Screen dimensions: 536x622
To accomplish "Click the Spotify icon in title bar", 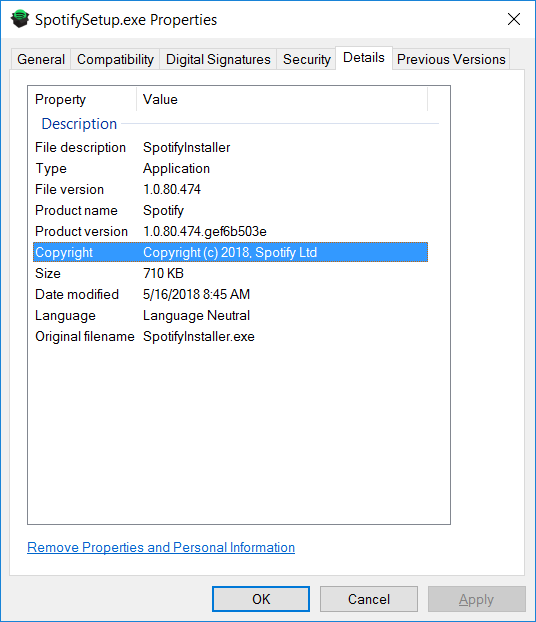I will click(x=20, y=19).
